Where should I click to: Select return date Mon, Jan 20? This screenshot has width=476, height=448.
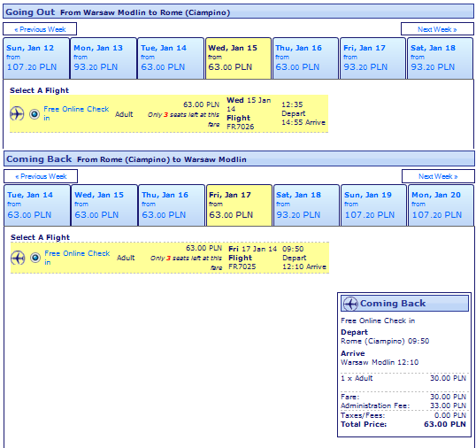441,205
